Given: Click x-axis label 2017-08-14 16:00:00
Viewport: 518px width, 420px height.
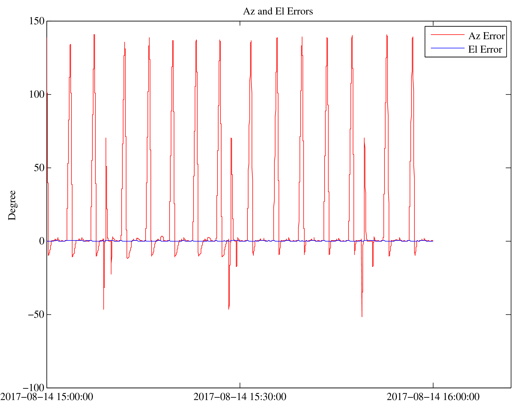Looking at the screenshot, I should (433, 397).
